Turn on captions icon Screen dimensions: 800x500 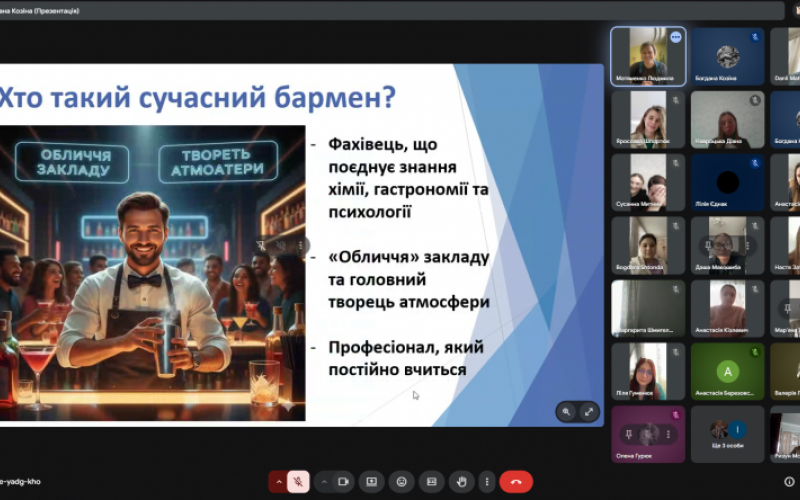(430, 481)
